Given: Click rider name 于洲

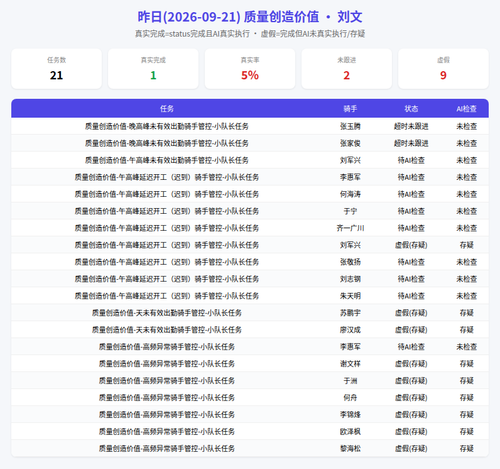Looking at the screenshot, I should [350, 381].
